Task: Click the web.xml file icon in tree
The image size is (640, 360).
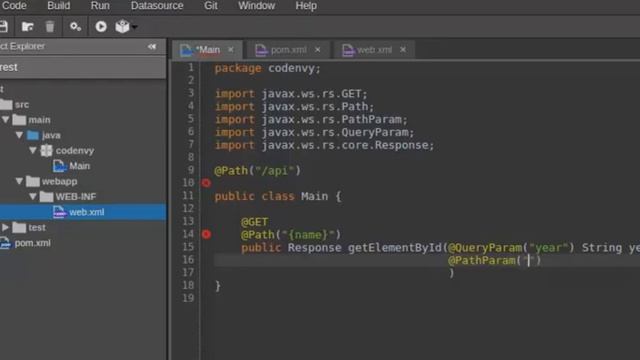Action: tap(59, 212)
